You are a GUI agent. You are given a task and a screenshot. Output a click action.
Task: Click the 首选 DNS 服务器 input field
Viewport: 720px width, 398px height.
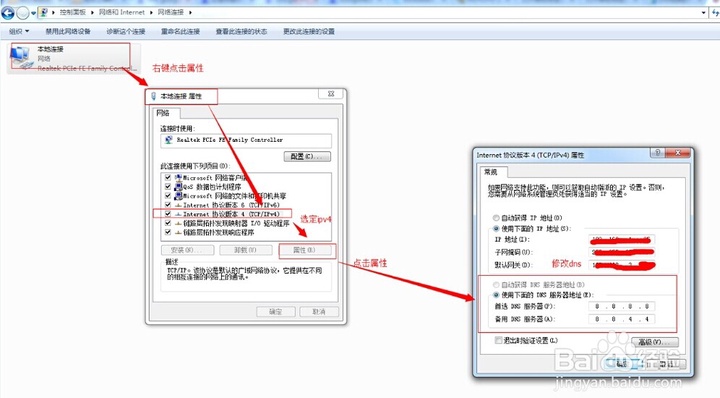(622, 306)
